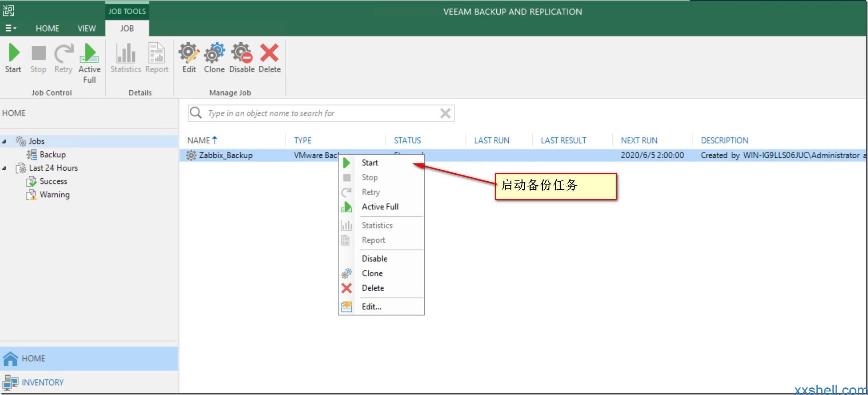
Task: Click the 2020/6/5 2:00:00 next run cell
Action: [652, 155]
